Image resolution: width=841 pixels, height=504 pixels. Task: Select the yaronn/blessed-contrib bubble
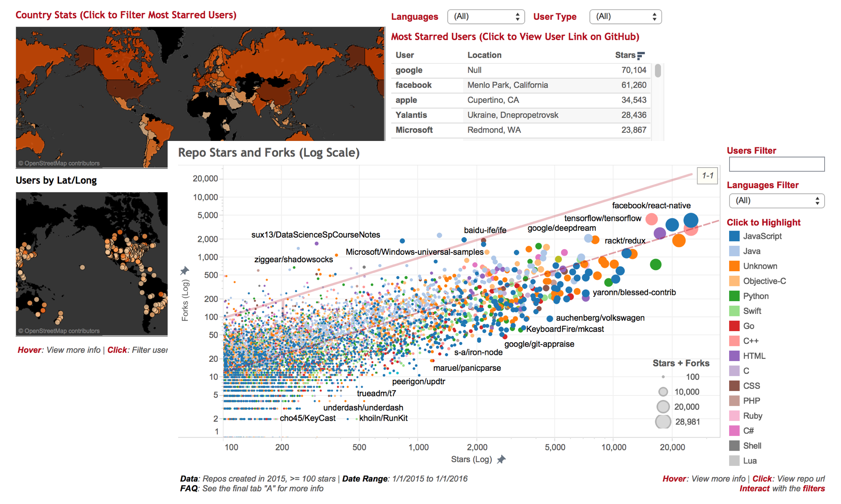coord(586,293)
